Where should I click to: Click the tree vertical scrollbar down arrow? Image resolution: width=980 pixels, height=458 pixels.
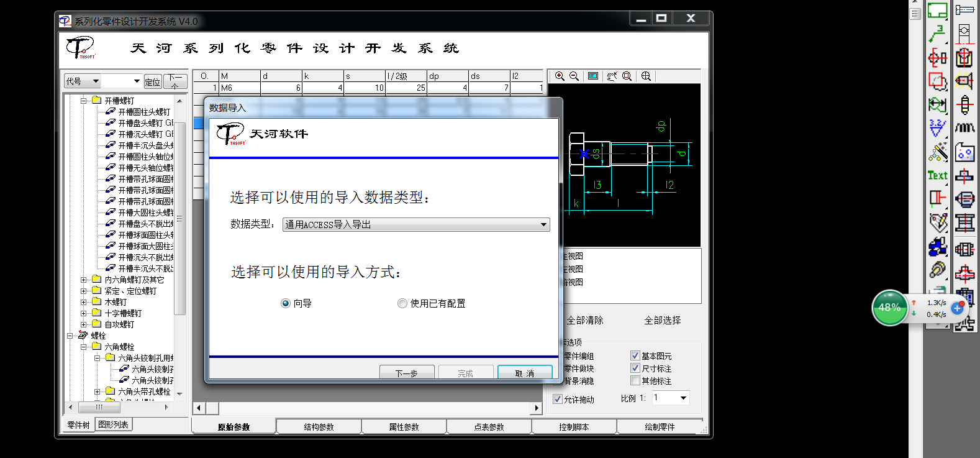[x=179, y=393]
